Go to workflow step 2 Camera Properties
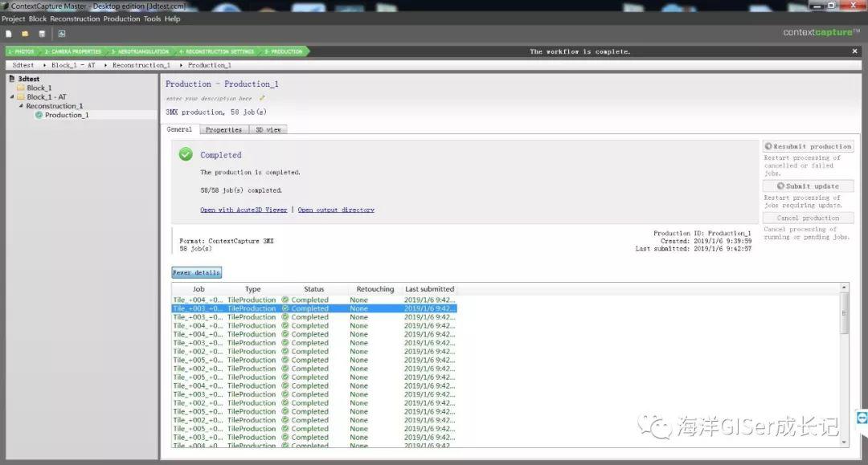868x465 pixels. point(73,51)
